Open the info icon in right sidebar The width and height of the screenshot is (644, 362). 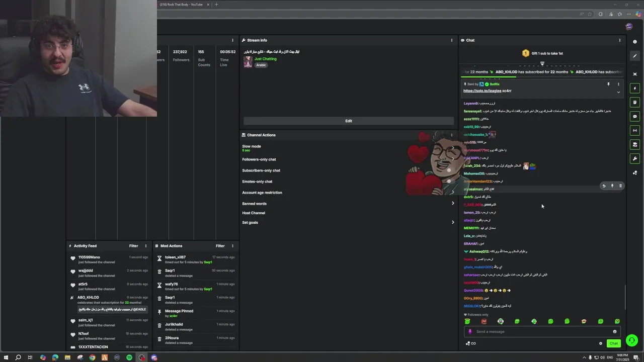point(635,42)
